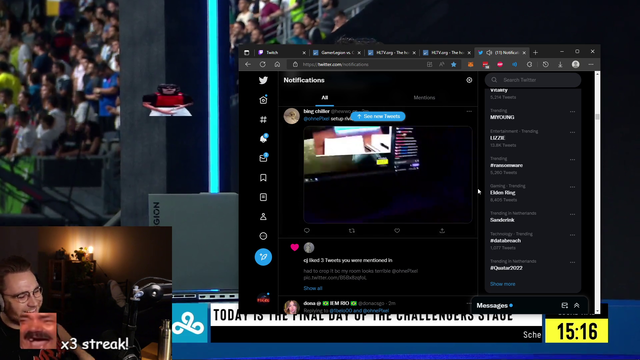
Task: Click Show more under trends
Action: [502, 284]
